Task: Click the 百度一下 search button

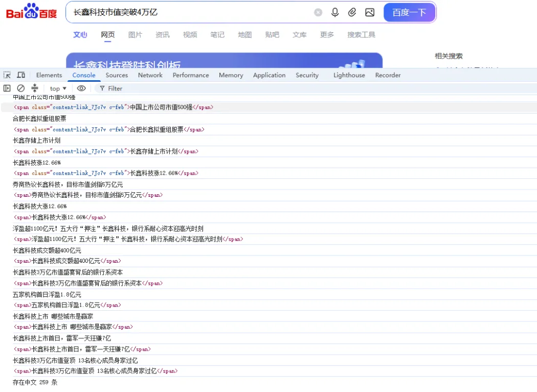Action: click(409, 12)
